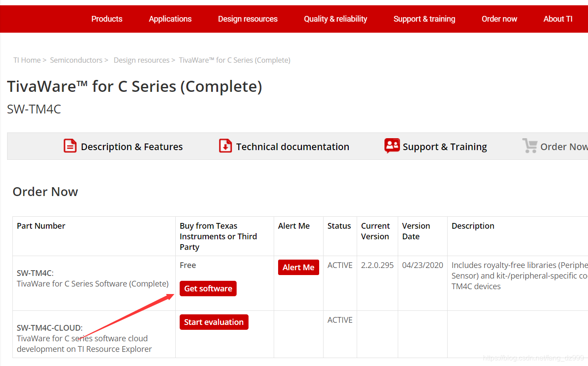Click the Technical documentation download icon
The image size is (588, 366).
[x=226, y=146]
